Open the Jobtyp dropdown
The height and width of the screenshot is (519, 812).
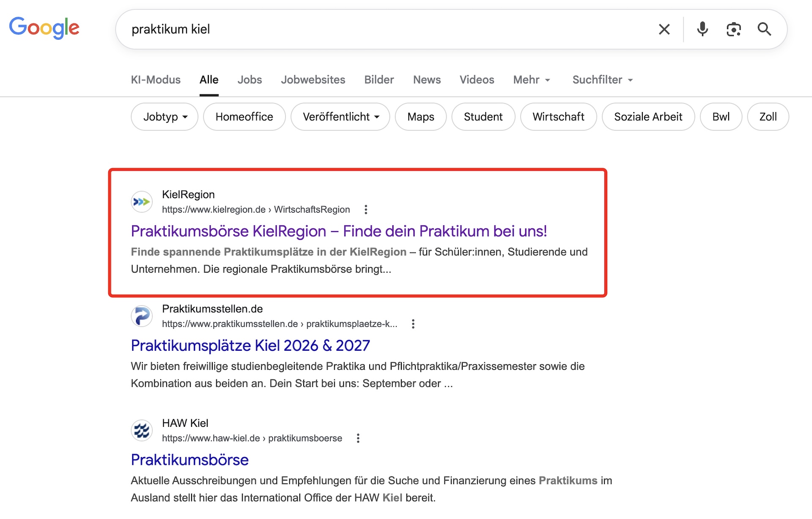click(x=164, y=117)
